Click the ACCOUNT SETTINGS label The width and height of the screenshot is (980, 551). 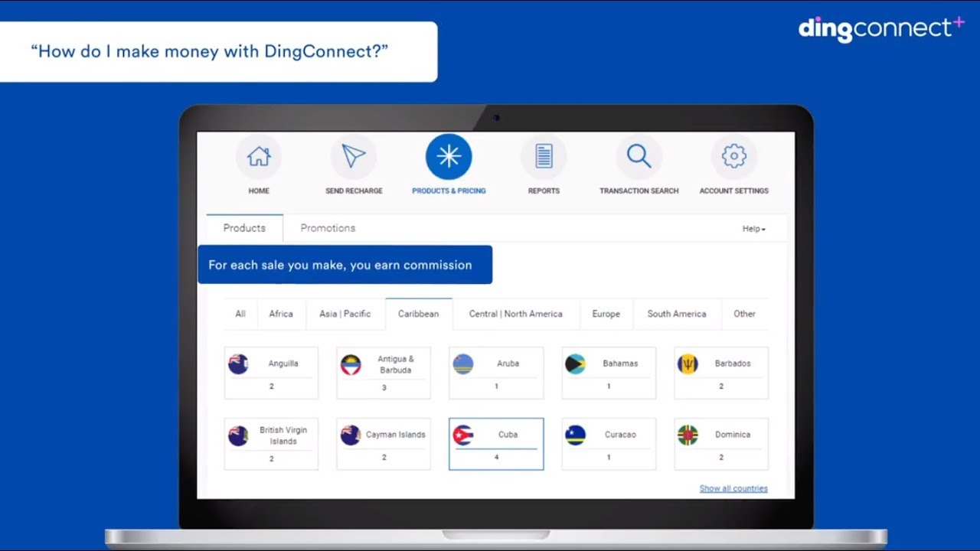pyautogui.click(x=733, y=191)
